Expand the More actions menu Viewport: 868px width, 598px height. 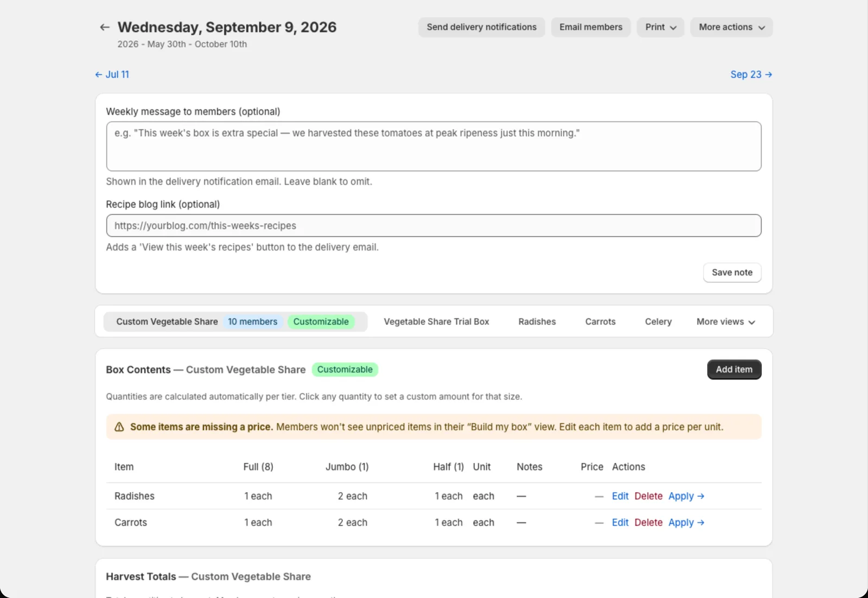click(x=731, y=27)
